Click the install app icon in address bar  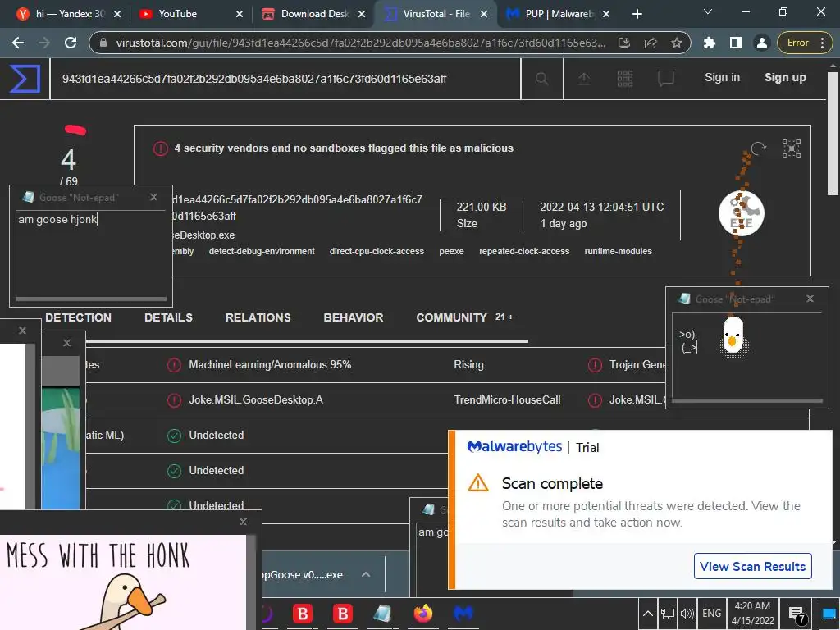click(x=624, y=43)
